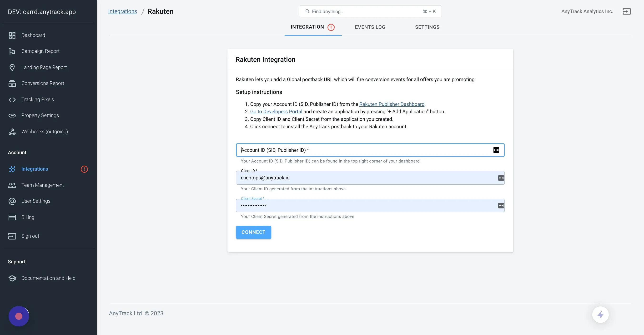Click the red alert icon beside Integrations

tap(84, 169)
